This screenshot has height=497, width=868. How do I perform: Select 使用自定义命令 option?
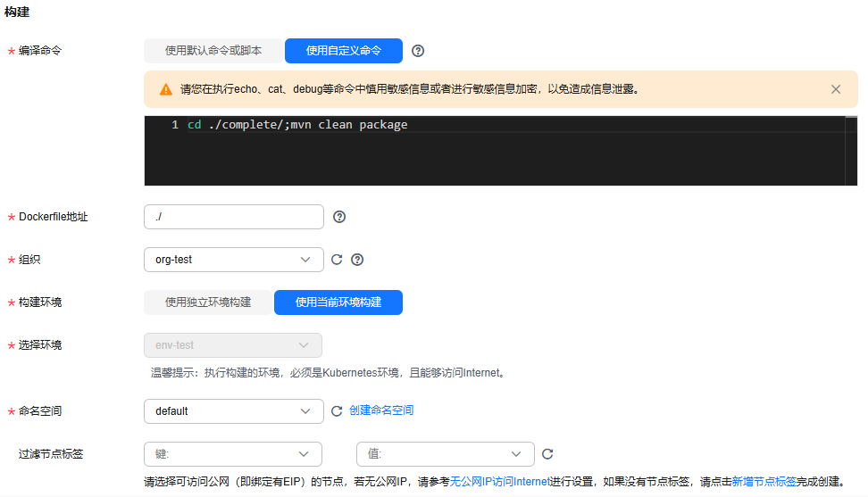344,51
